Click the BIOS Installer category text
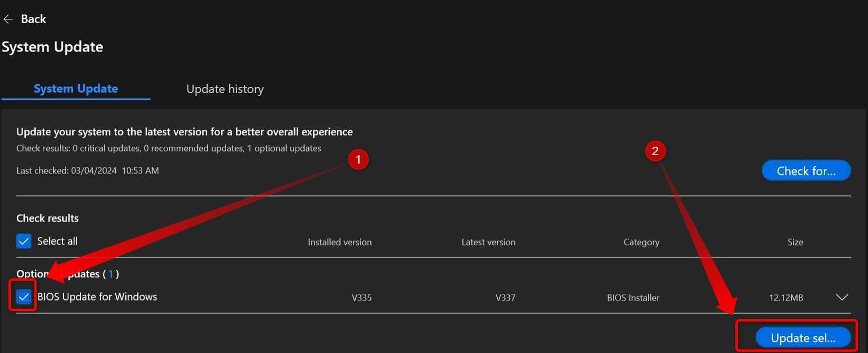 click(633, 297)
